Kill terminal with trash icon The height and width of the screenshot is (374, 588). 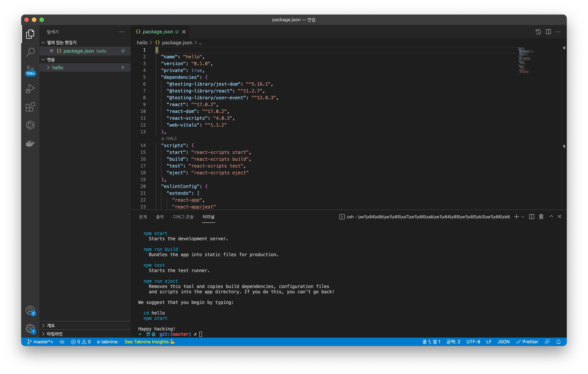pos(541,217)
